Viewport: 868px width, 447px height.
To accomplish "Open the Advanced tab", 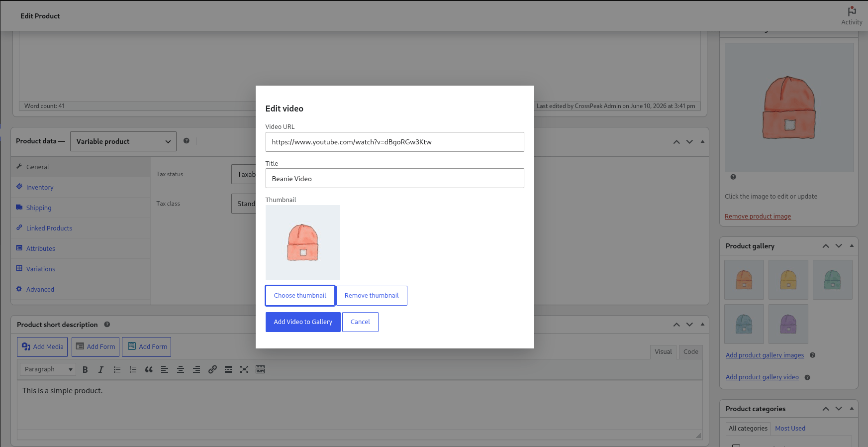I will point(81,289).
